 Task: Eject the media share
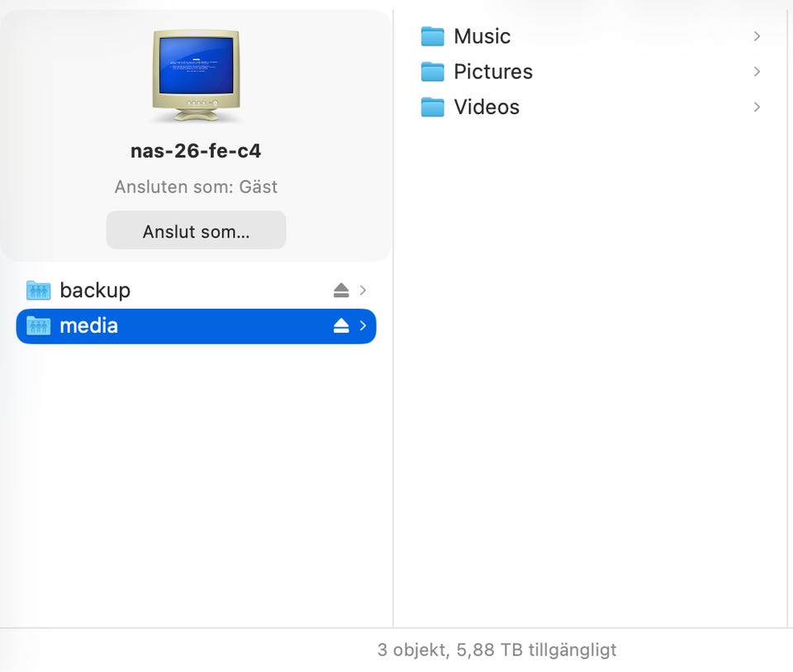341,326
